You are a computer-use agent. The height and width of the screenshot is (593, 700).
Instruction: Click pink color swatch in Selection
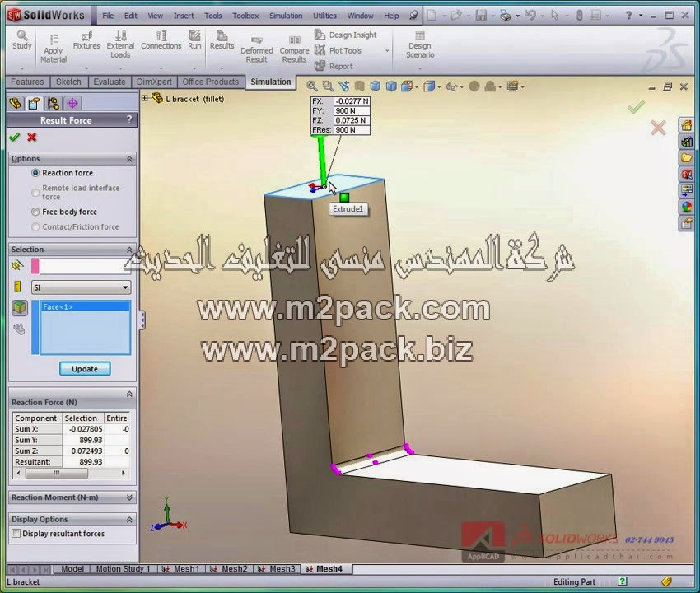pyautogui.click(x=35, y=267)
